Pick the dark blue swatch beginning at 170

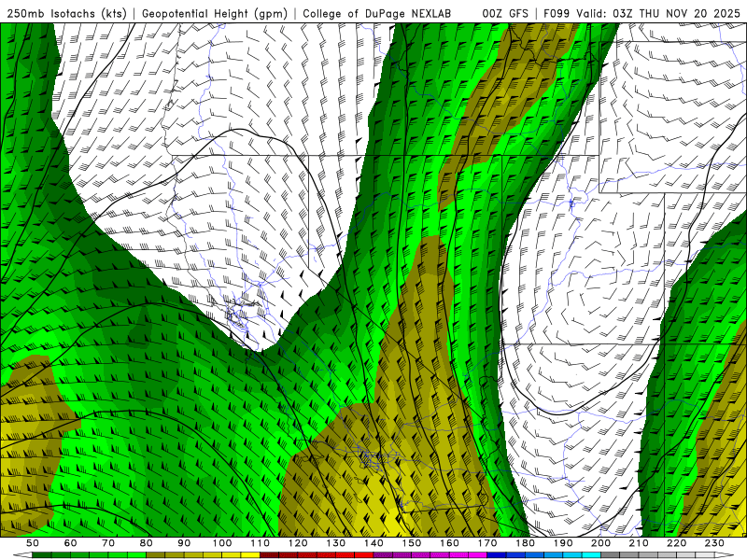[497, 555]
